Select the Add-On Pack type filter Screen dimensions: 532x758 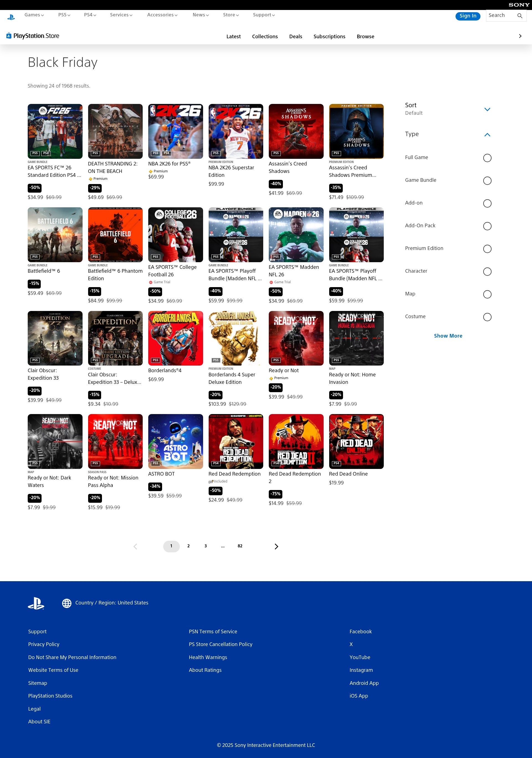click(487, 226)
